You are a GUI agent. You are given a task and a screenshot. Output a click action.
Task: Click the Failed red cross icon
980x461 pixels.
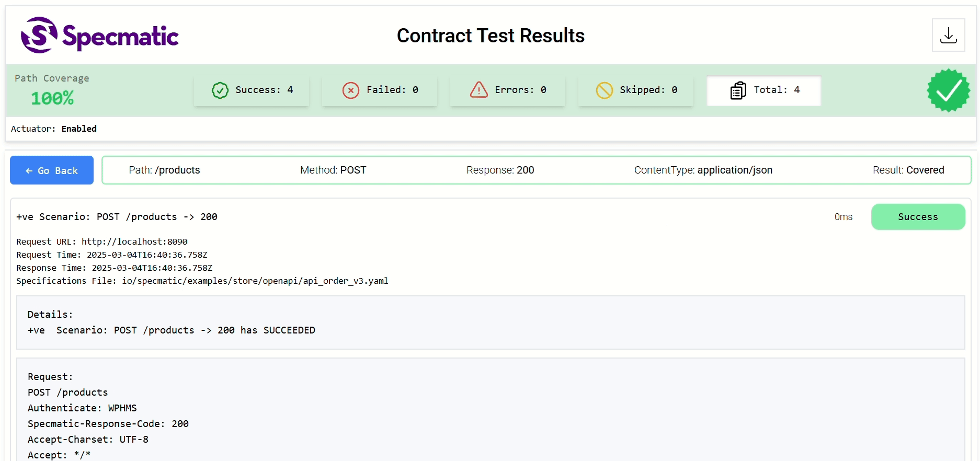350,90
